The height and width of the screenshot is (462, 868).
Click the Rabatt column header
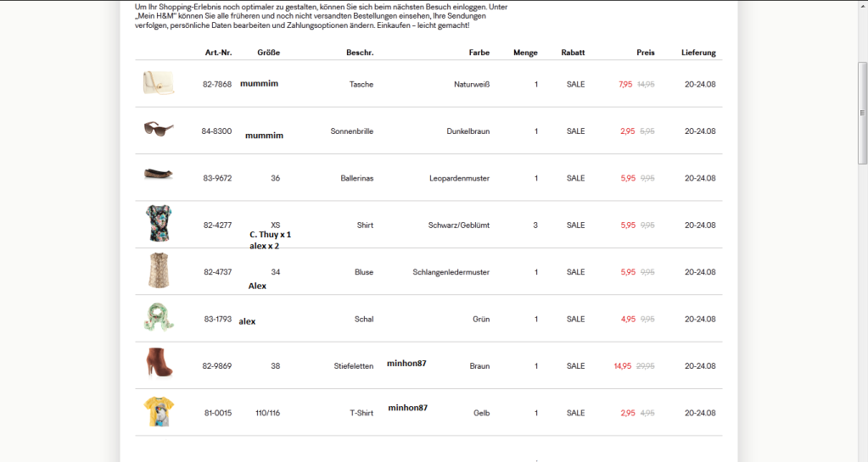pyautogui.click(x=573, y=53)
